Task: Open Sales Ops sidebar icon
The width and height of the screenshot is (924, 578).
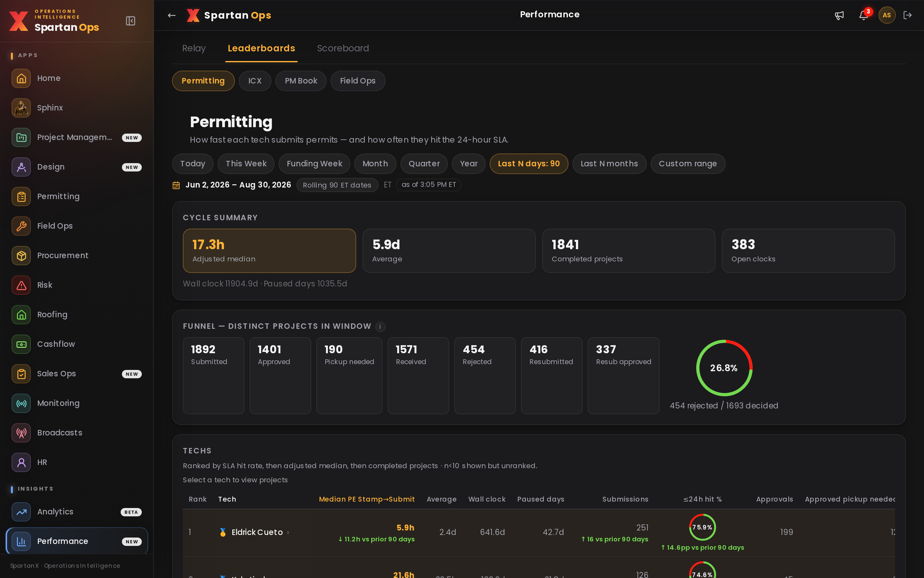Action: 21,373
